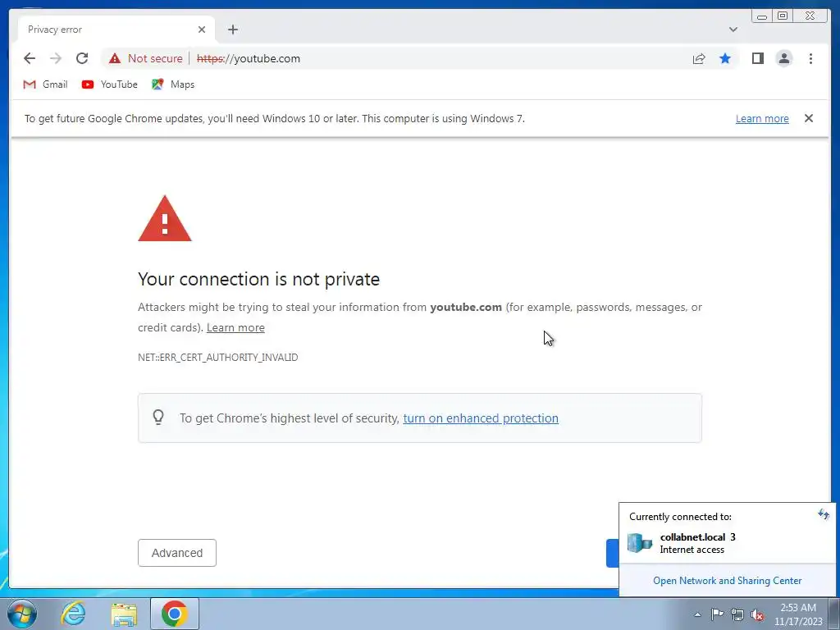Viewport: 840px width, 630px height.
Task: Click the network tray icon
Action: click(x=737, y=615)
